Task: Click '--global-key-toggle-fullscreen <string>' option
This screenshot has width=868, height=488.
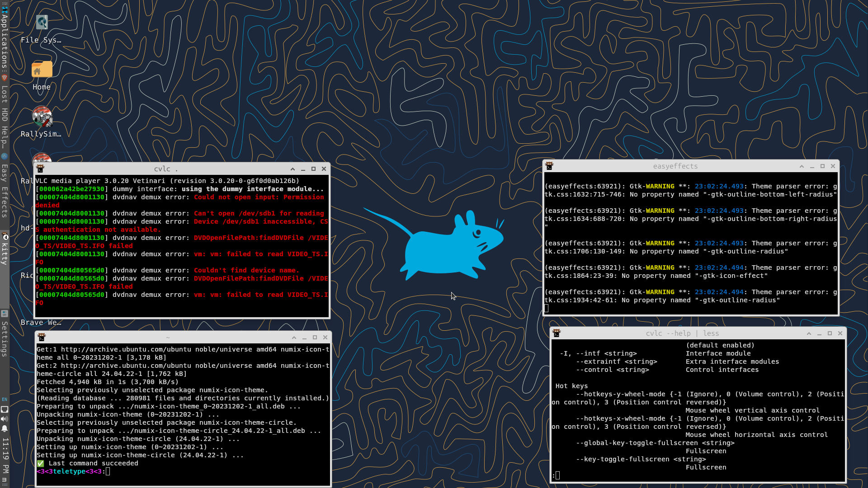Action: point(655,443)
